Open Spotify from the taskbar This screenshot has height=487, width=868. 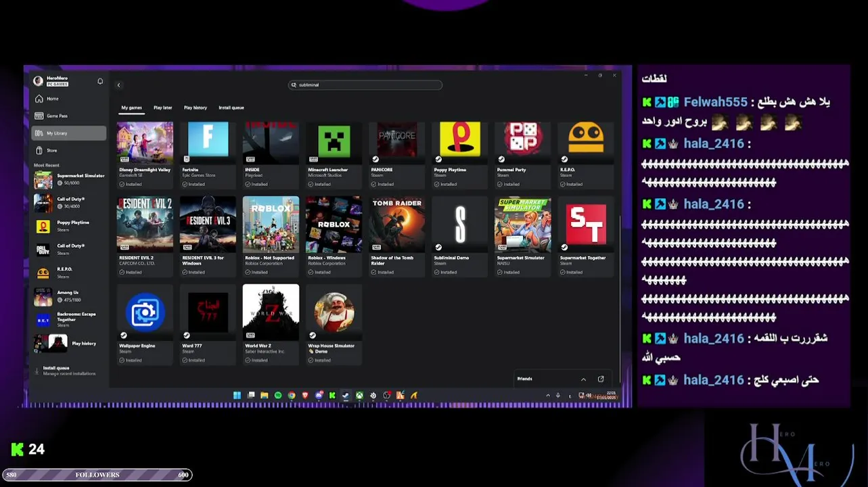point(278,396)
